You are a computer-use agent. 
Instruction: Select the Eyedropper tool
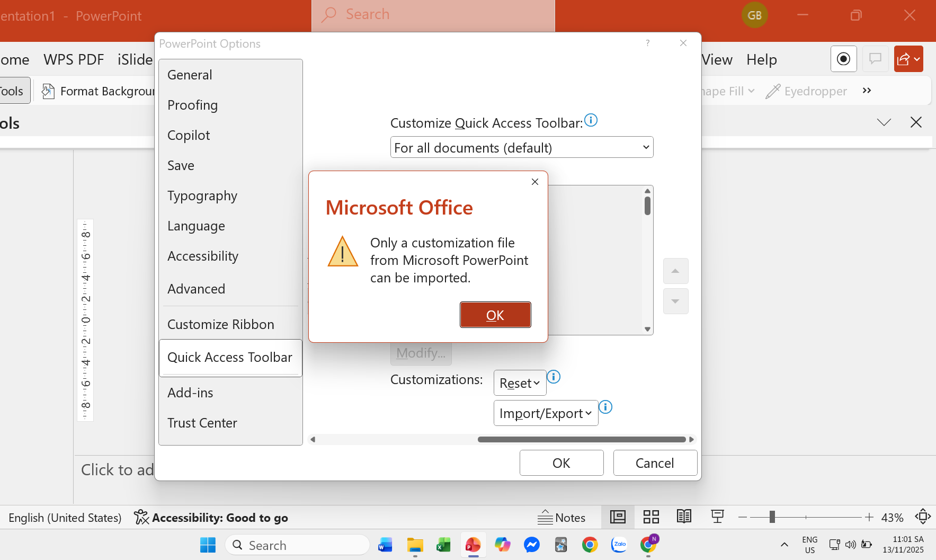click(x=806, y=91)
